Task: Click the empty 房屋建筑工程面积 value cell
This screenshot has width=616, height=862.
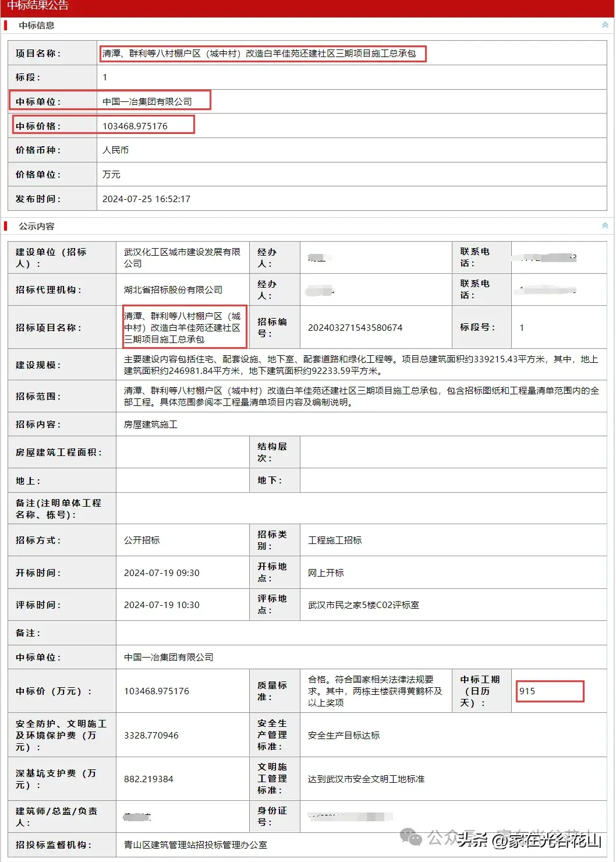Action: pyautogui.click(x=182, y=453)
